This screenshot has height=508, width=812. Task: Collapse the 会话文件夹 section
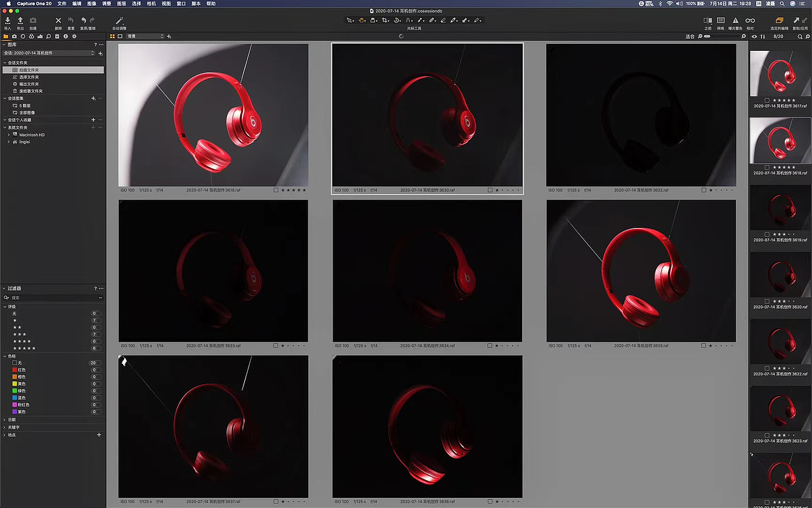click(x=4, y=63)
